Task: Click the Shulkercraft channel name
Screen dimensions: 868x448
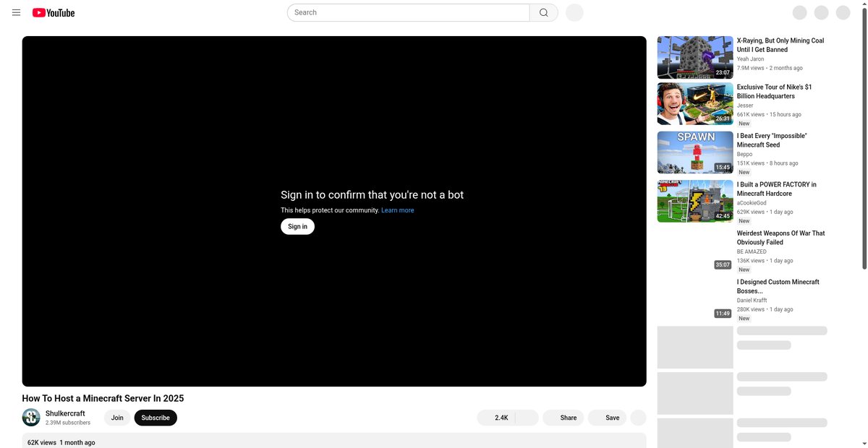Action: 65,413
